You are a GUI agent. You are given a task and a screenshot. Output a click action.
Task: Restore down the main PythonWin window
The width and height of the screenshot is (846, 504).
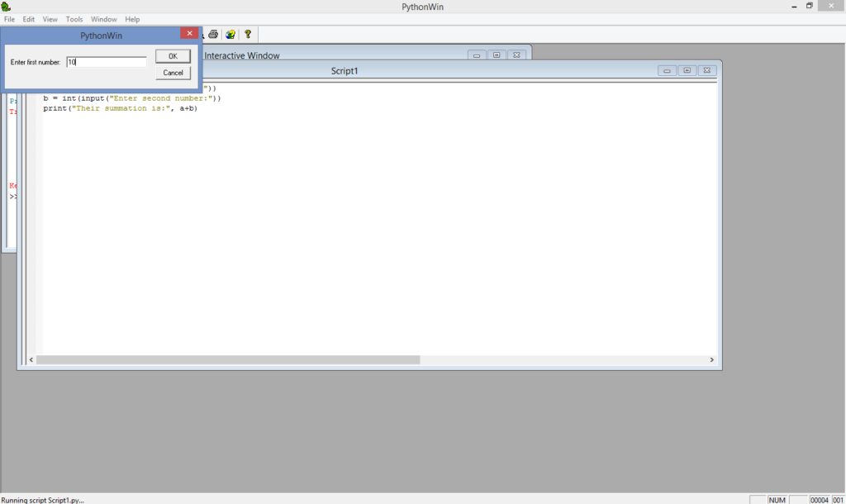pyautogui.click(x=810, y=7)
